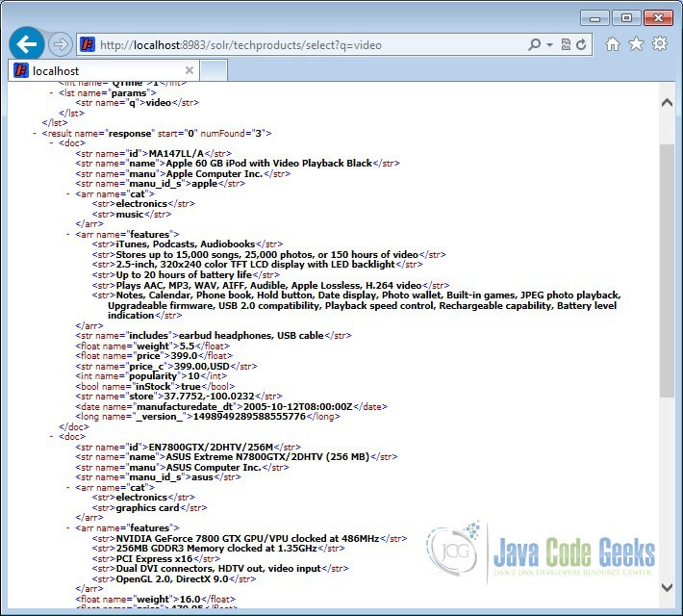Click manufacturedate_dt value 2005-10-12T08:00:00Z
This screenshot has width=683, height=616.
click(297, 406)
